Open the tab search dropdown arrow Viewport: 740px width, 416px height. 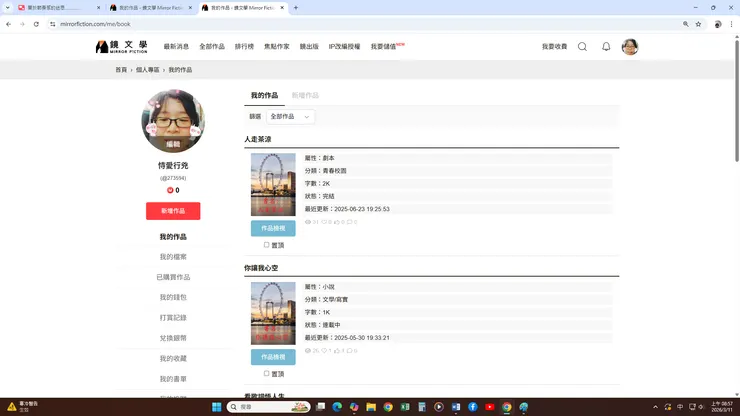pyautogui.click(x=8, y=8)
